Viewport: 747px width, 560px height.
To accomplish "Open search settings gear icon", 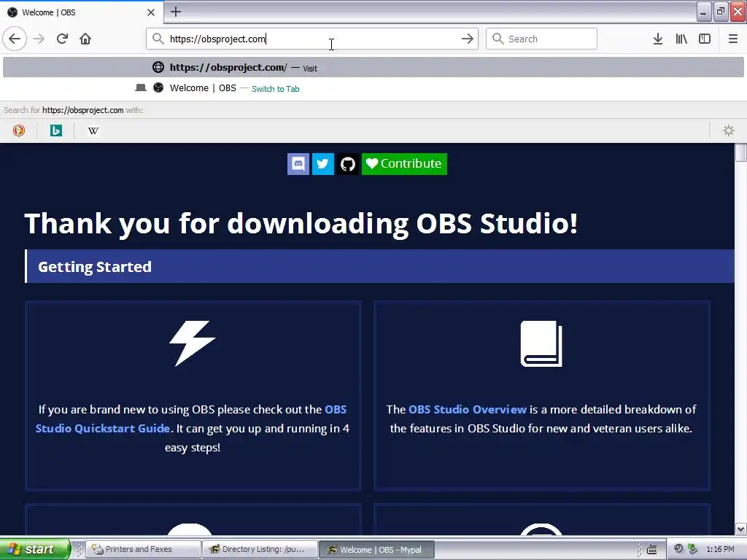I will [x=729, y=131].
